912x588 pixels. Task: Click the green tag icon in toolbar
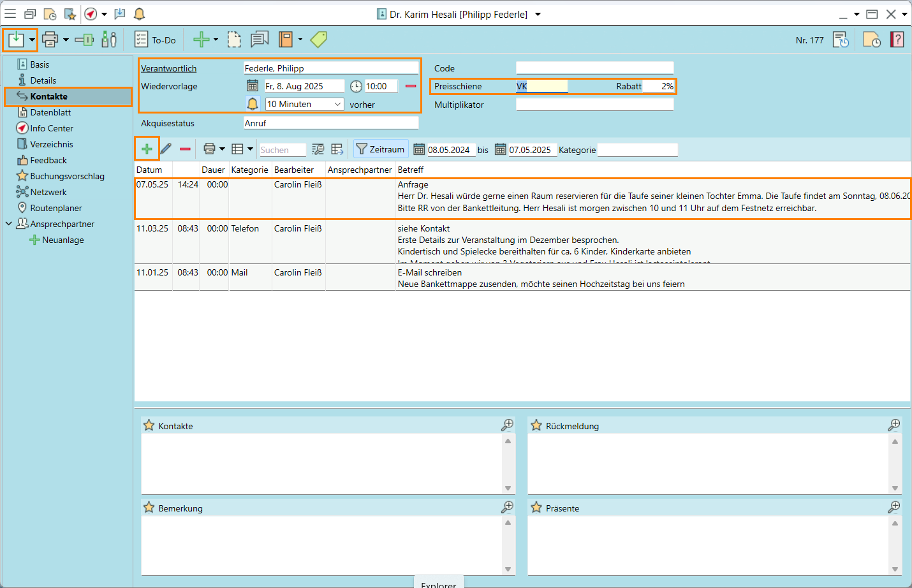point(318,40)
